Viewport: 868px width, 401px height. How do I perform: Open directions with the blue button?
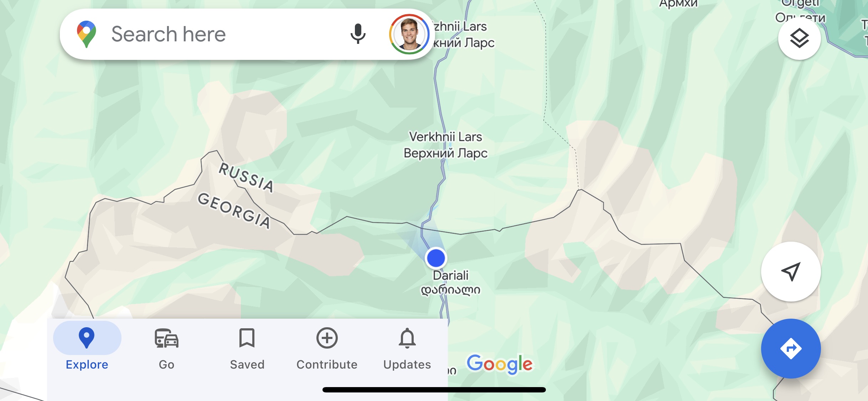791,348
